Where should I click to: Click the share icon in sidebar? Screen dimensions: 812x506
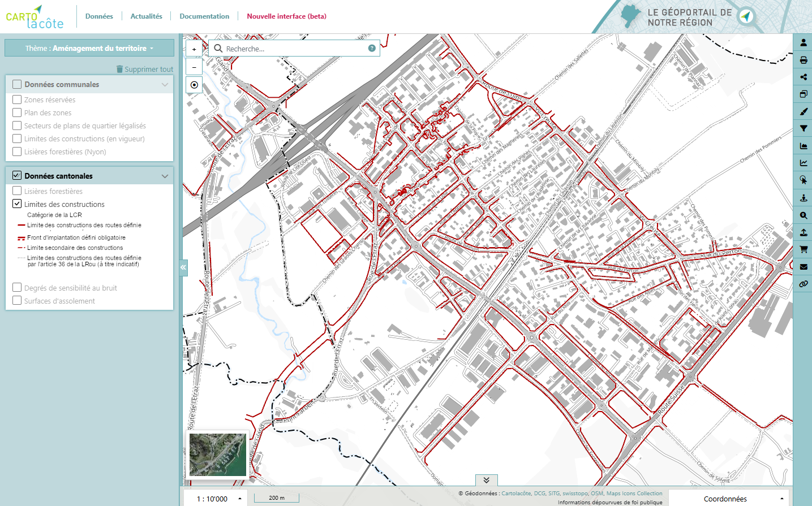pyautogui.click(x=803, y=77)
